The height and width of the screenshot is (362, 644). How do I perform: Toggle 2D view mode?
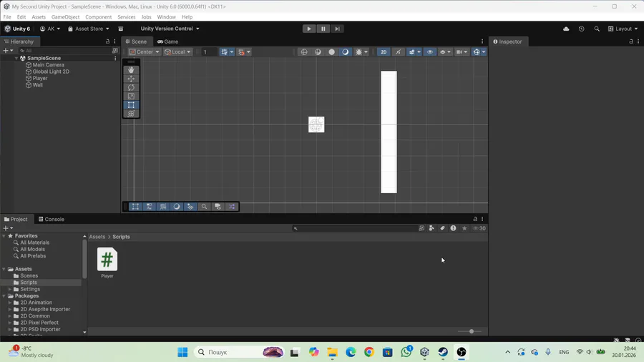[384, 52]
